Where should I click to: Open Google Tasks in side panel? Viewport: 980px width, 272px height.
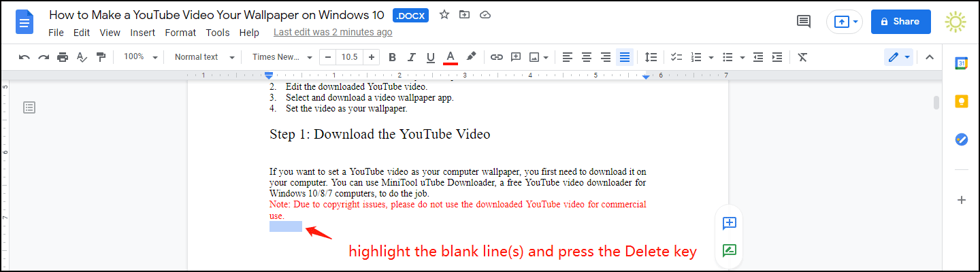(x=961, y=139)
